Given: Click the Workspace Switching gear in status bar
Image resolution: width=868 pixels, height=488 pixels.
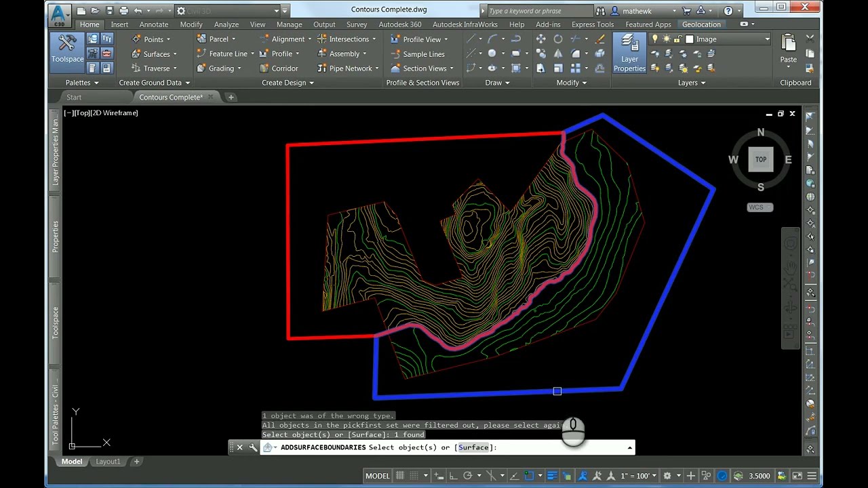Looking at the screenshot, I should pos(667,476).
